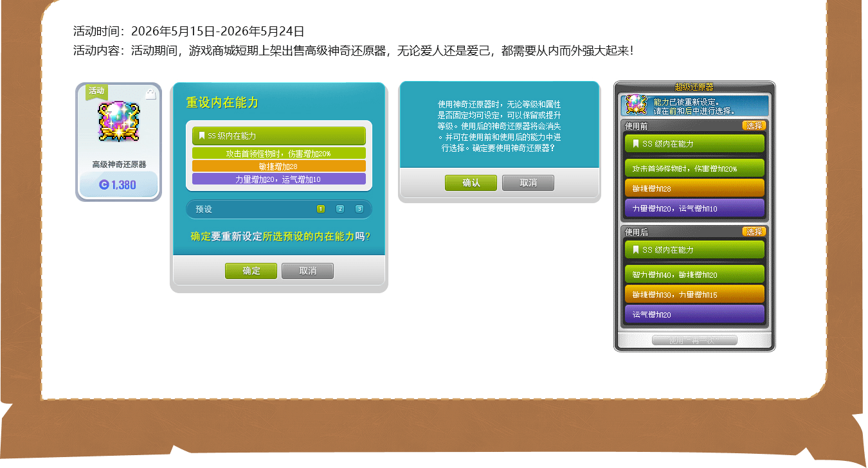The height and width of the screenshot is (468, 868).
Task: Choose 选择 button for 使用前 abilities
Action: [754, 125]
